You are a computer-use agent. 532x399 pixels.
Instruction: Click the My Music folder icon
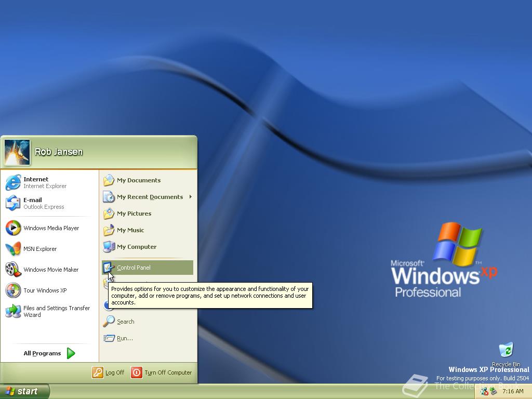click(109, 230)
